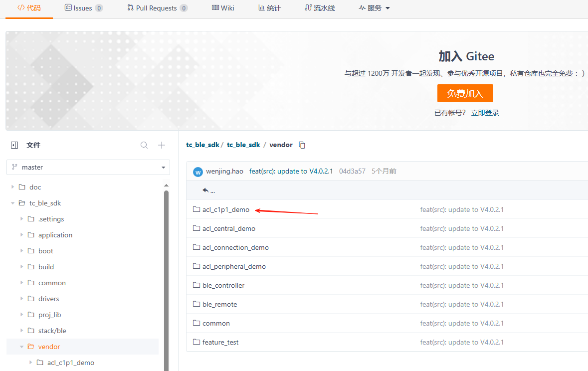Click the feature_test folder icon
588x371 pixels.
pos(196,342)
